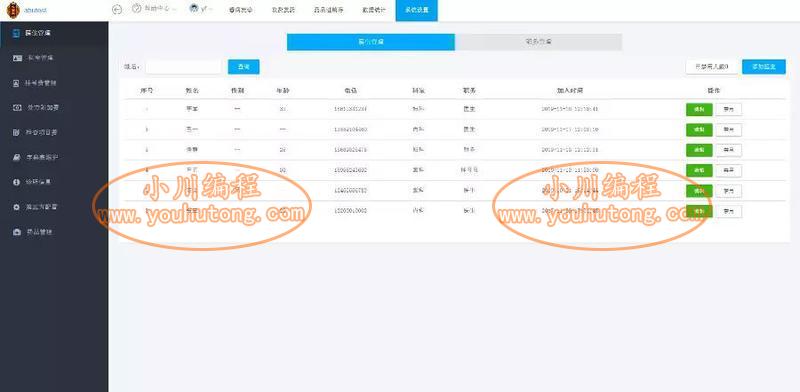The height and width of the screenshot is (392, 800).
Task: Open the portrait photo icon sidebar item
Action: pos(17,83)
